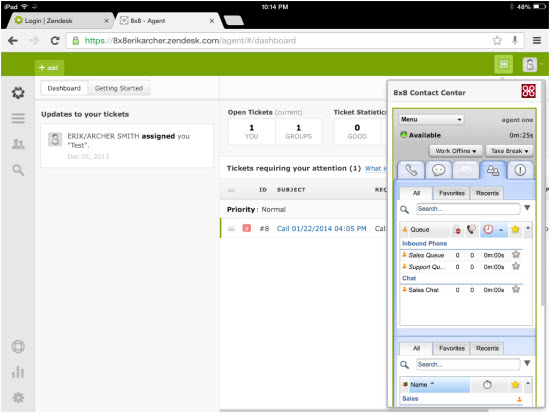Toggle favorite star for Sales Chat

coord(516,289)
